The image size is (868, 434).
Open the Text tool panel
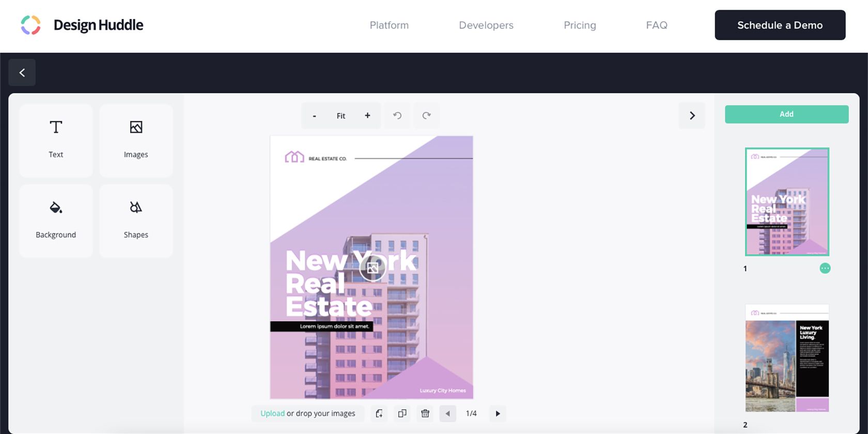tap(56, 140)
